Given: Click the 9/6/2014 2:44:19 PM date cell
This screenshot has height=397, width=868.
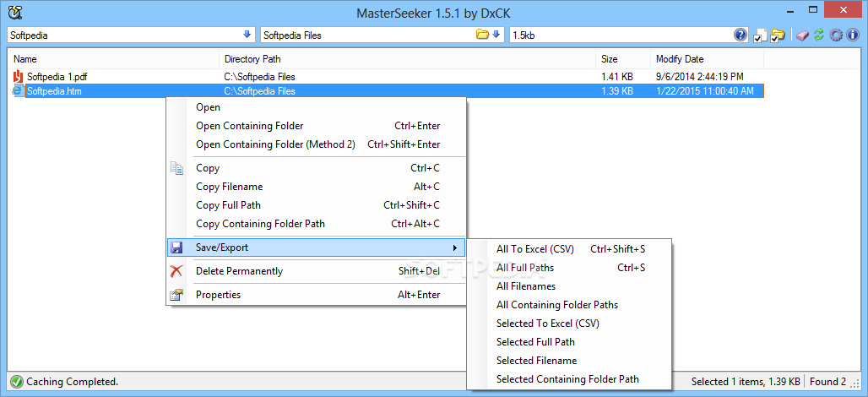Looking at the screenshot, I should 700,76.
